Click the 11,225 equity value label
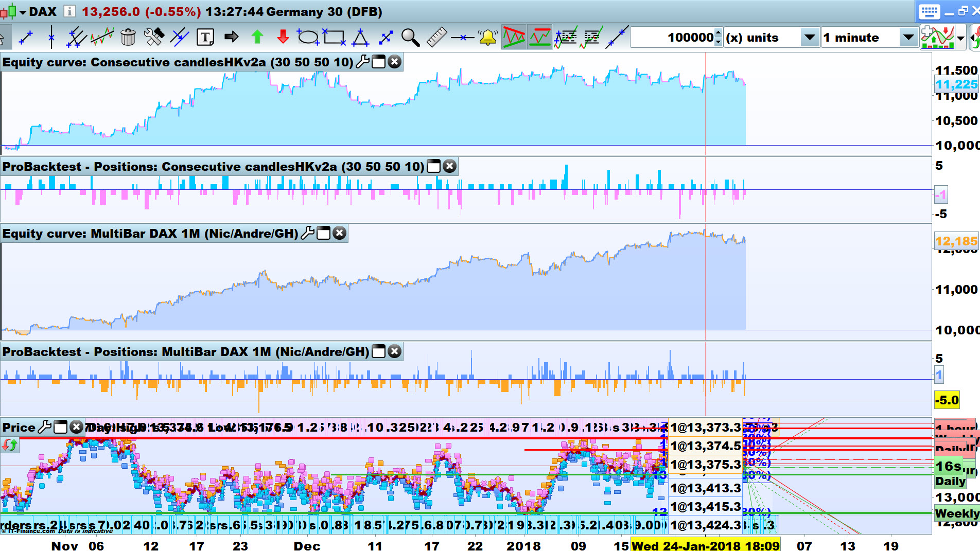This screenshot has width=980, height=551. [956, 84]
